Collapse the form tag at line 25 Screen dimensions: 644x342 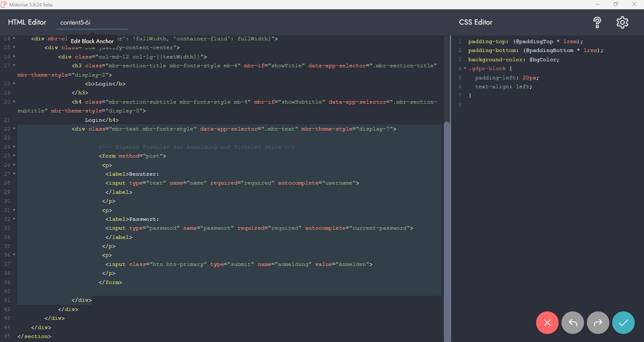(x=14, y=156)
